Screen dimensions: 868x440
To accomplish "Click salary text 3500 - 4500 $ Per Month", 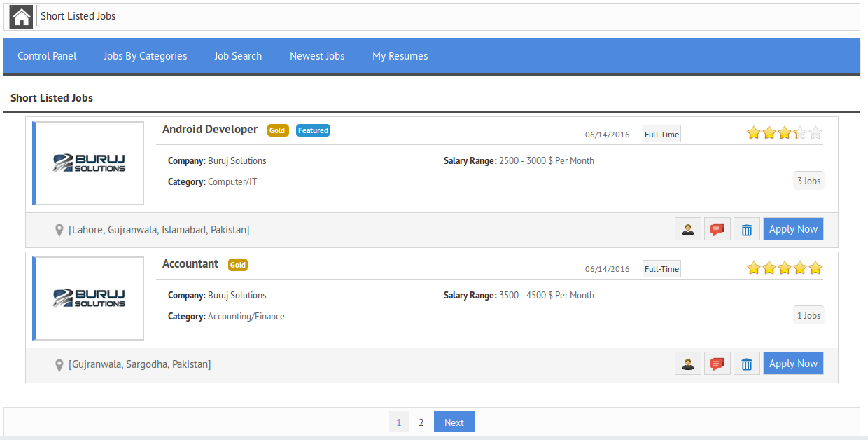I will [547, 296].
